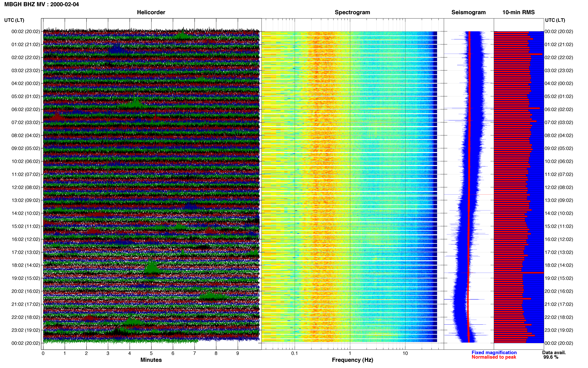Screen dimensions: 588x368
Task: Click the '99.6 %' availability value
Action: click(551, 357)
